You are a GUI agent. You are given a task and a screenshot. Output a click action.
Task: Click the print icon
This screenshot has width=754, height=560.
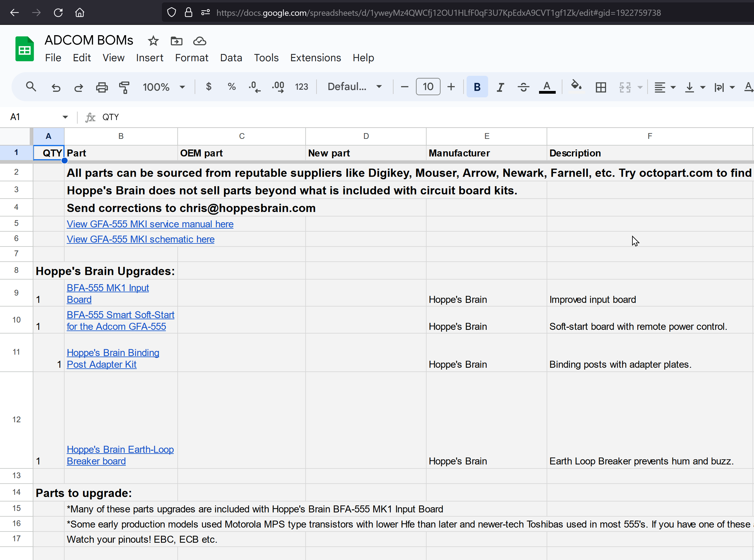[102, 87]
